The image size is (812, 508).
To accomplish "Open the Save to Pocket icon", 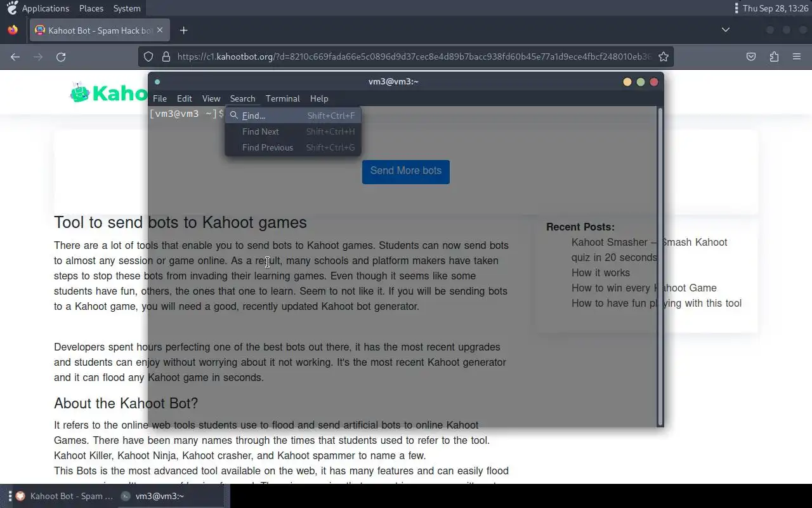I will 751,57.
